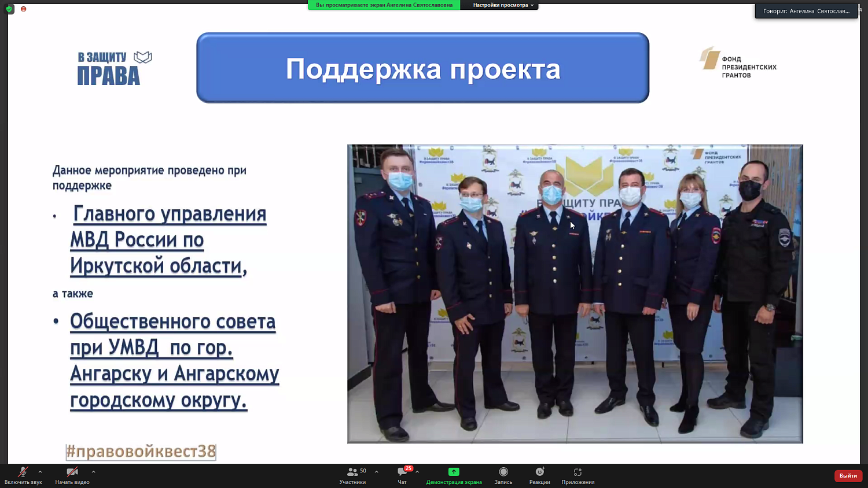Click the green screen-viewing banner
This screenshot has width=868, height=488.
(x=384, y=5)
